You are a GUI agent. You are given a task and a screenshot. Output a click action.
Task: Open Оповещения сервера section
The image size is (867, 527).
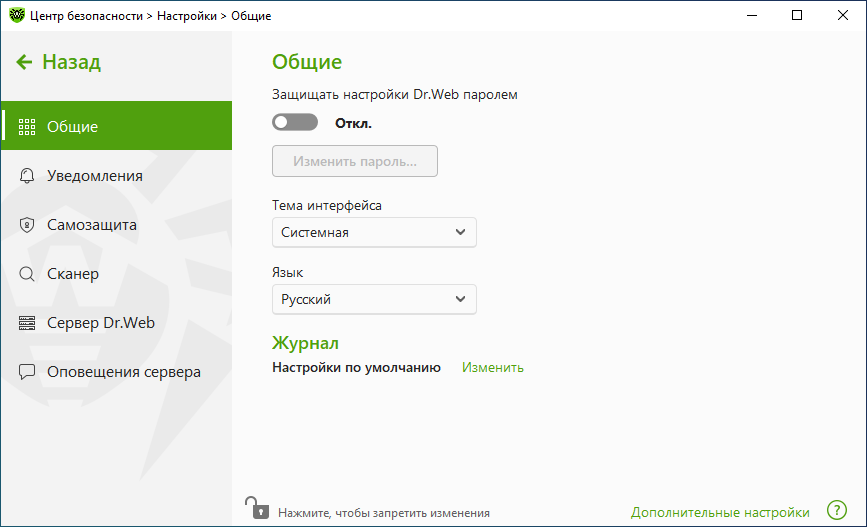point(117,372)
